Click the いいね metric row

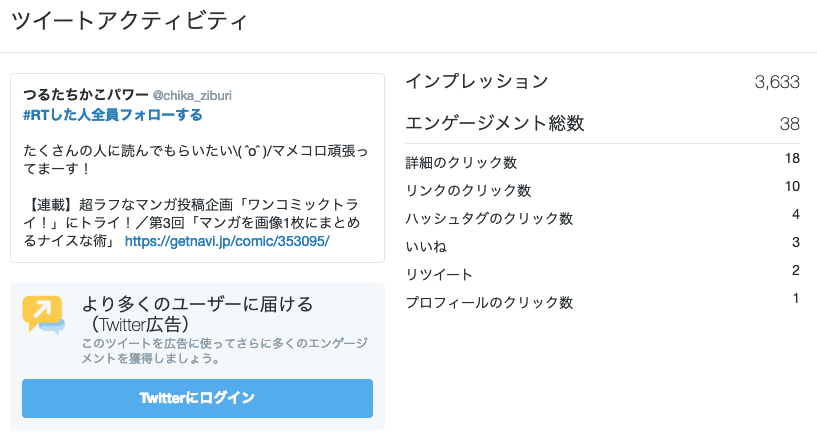[602, 246]
